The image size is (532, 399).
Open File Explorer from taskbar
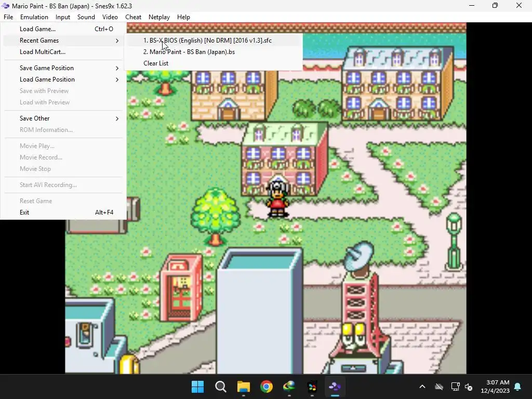click(243, 387)
